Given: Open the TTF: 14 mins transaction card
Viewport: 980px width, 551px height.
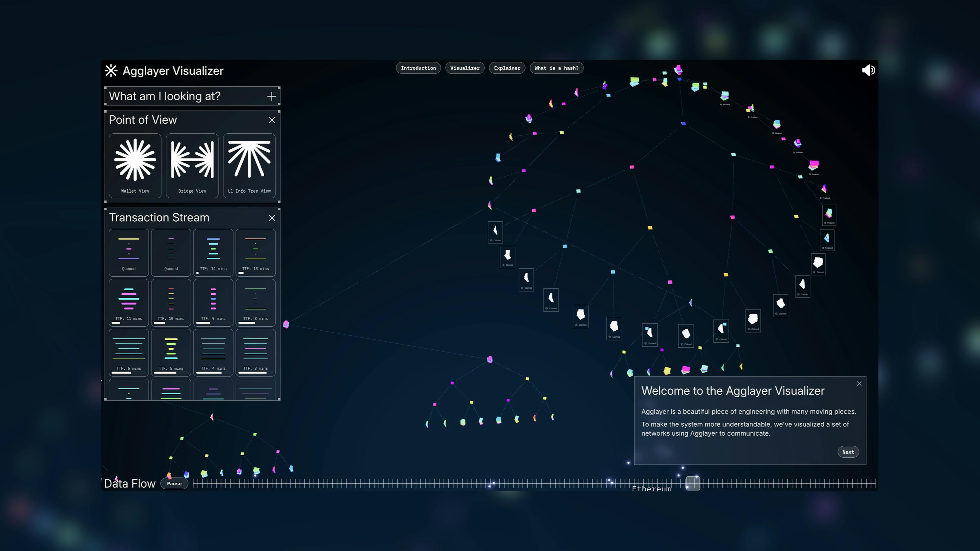Looking at the screenshot, I should pos(213,252).
